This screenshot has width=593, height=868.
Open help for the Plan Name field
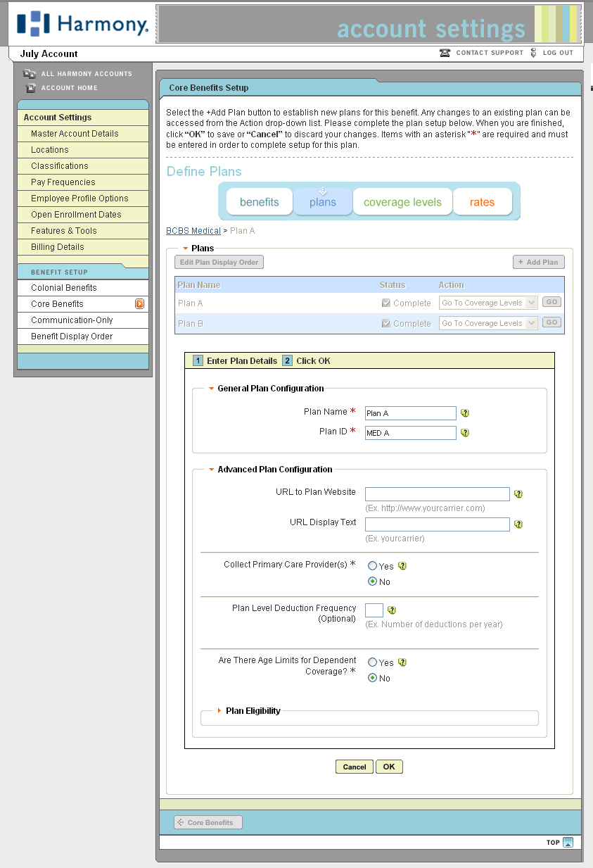pos(464,413)
